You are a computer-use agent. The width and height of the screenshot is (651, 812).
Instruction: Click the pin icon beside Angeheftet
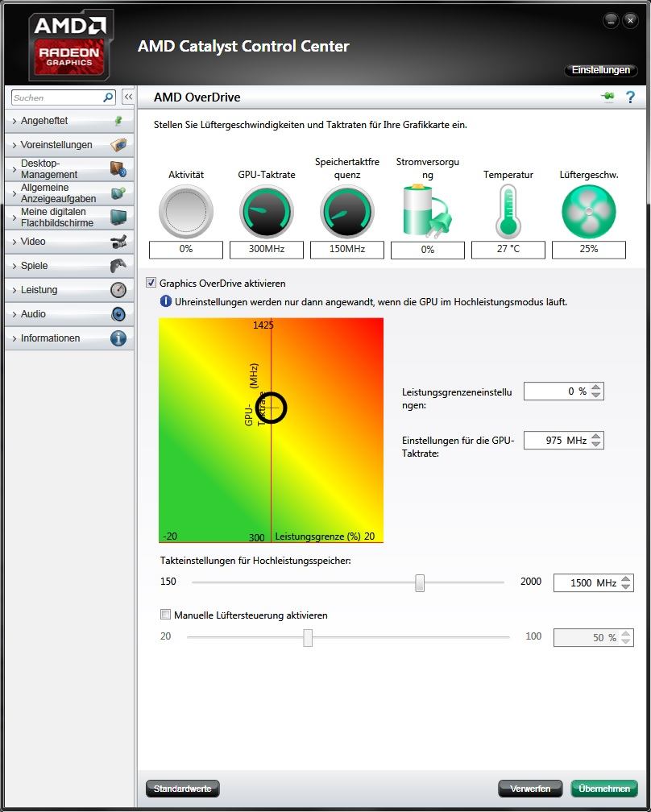pos(118,121)
